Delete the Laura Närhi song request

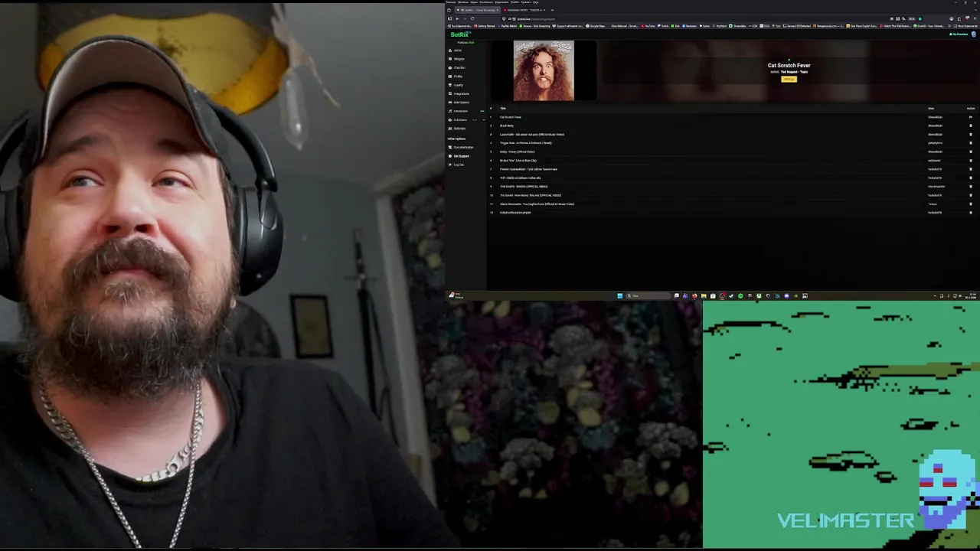pos(971,135)
